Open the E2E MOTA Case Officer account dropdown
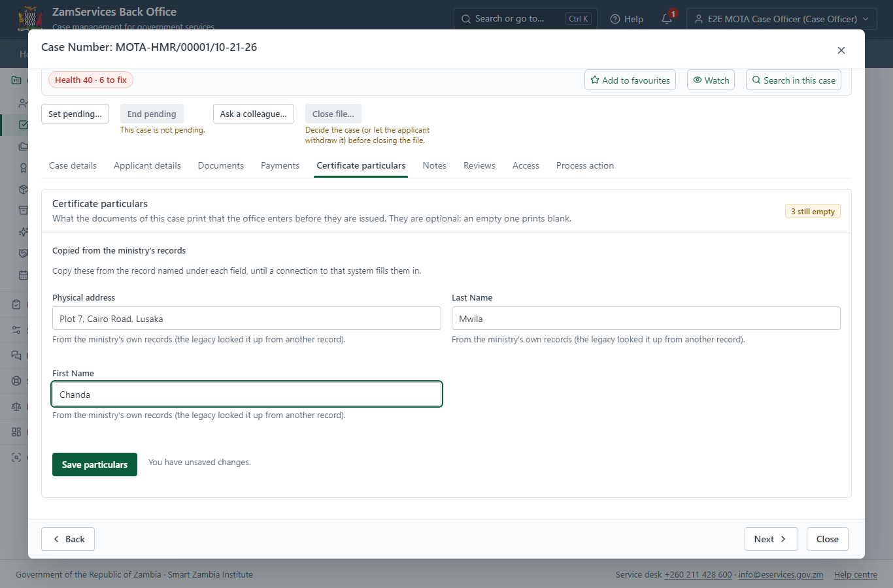 click(782, 19)
